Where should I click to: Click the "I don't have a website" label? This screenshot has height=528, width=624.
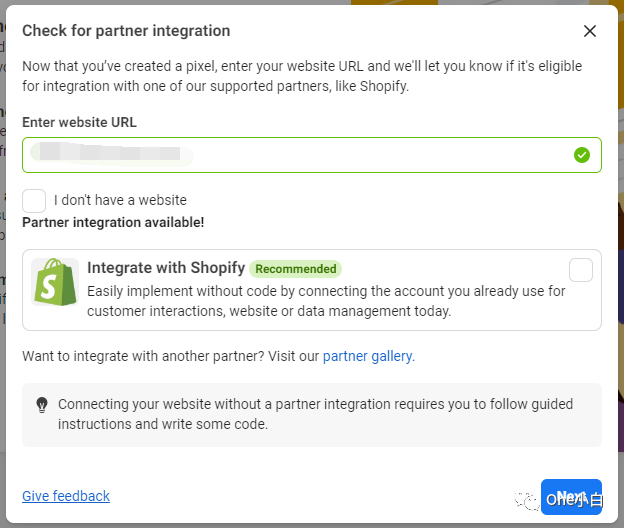120,200
